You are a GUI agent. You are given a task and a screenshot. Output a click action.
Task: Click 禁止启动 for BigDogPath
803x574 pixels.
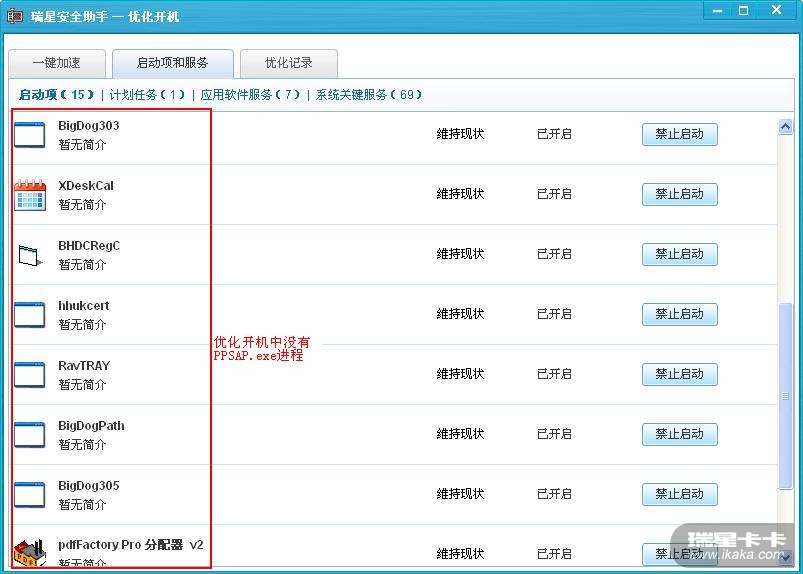coord(680,434)
